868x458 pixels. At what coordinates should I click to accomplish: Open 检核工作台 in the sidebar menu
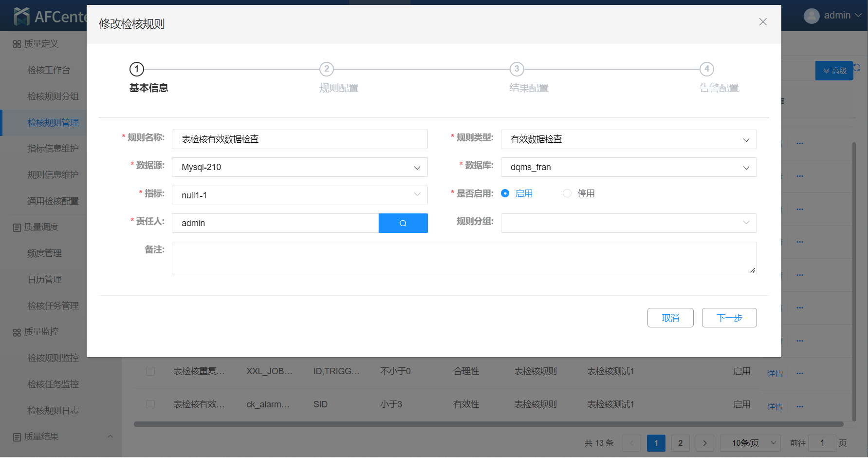[x=49, y=70]
